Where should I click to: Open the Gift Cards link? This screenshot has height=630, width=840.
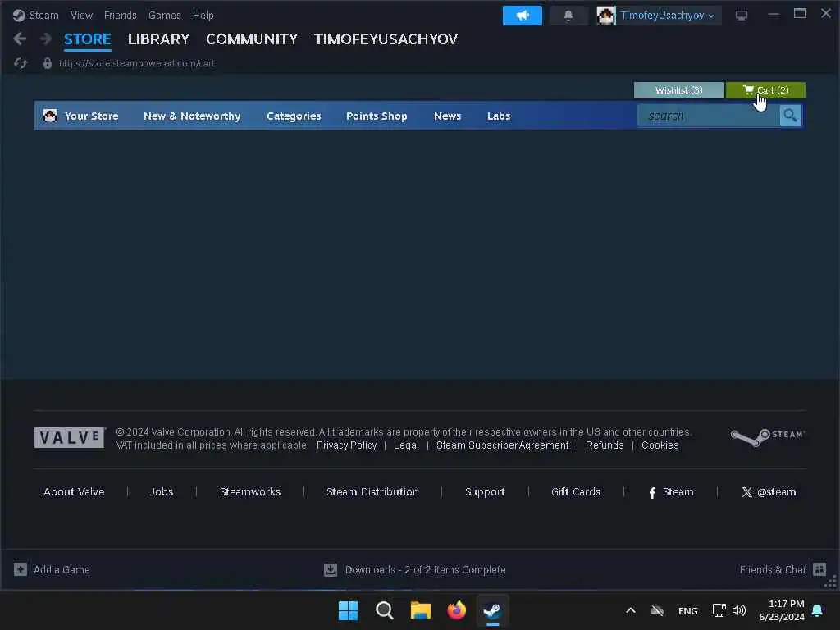click(576, 492)
